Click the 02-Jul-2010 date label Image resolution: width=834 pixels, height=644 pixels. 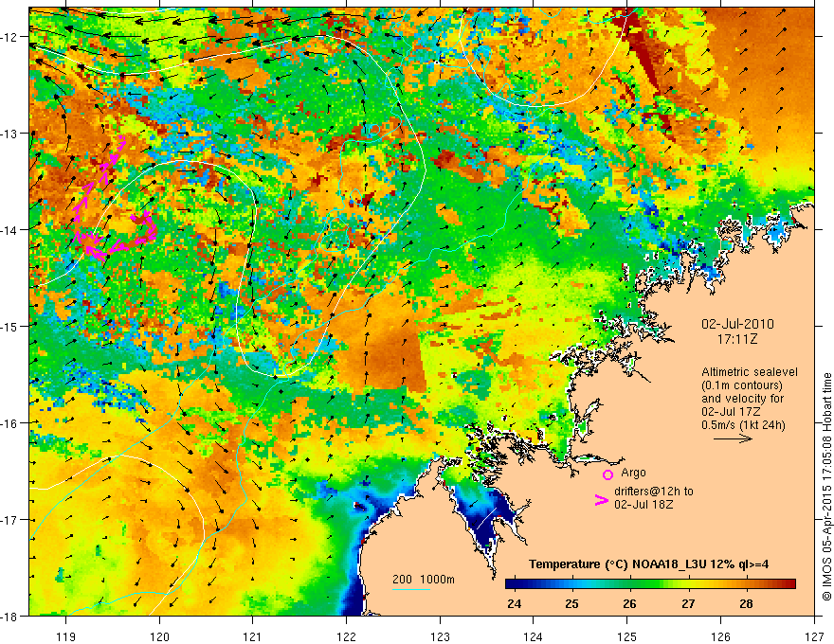pos(737,324)
